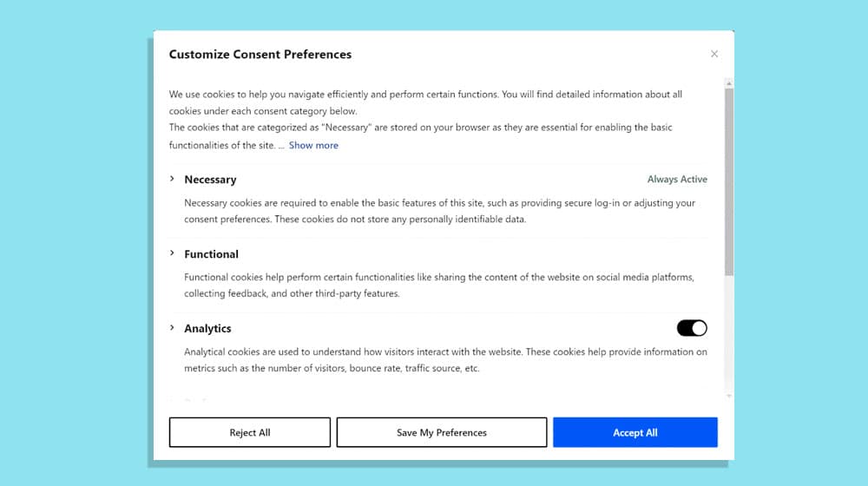This screenshot has width=868, height=486.
Task: Close the consent preferences dialog
Action: click(x=714, y=54)
